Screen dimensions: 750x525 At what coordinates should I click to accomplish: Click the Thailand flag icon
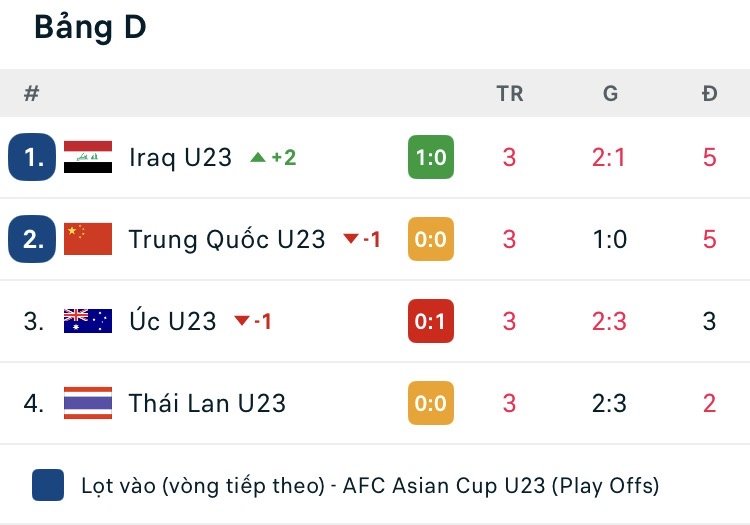(88, 403)
